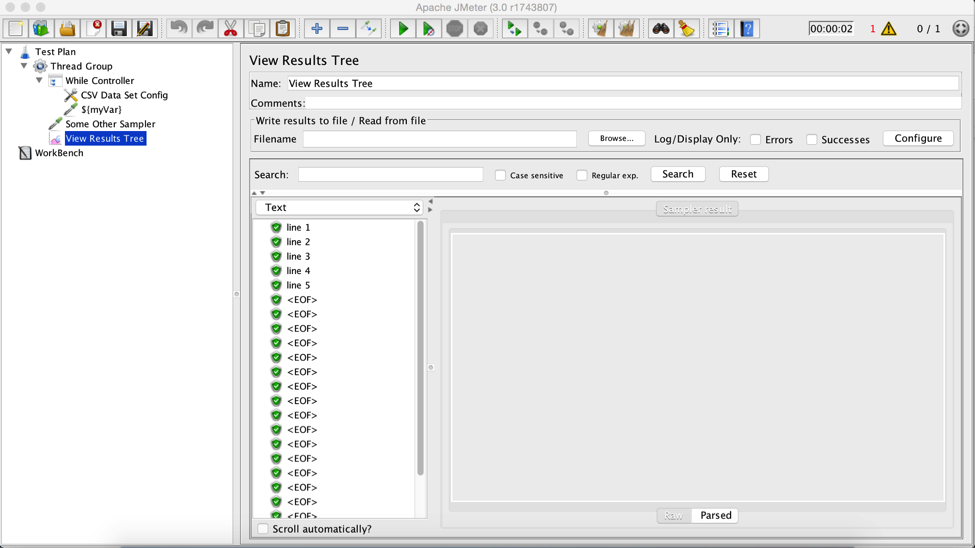Collapse the Test Plan tree node
Screen dimensions: 975x548
[x=9, y=51]
